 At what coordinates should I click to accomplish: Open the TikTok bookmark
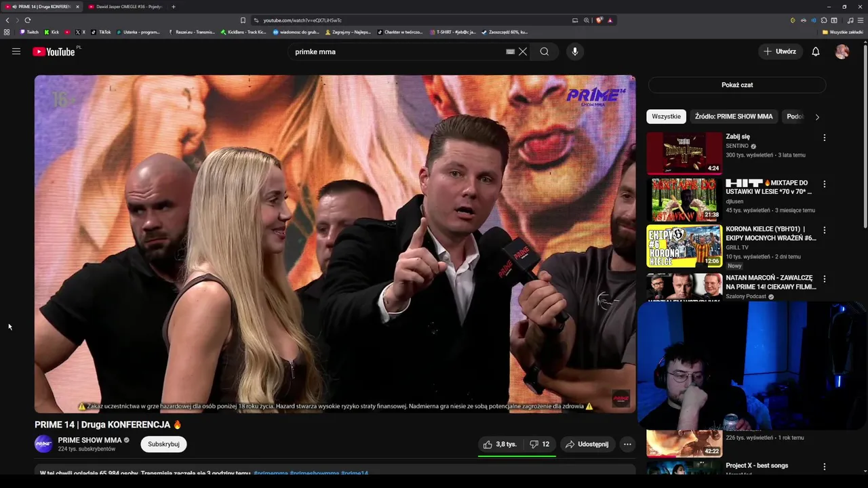(101, 32)
